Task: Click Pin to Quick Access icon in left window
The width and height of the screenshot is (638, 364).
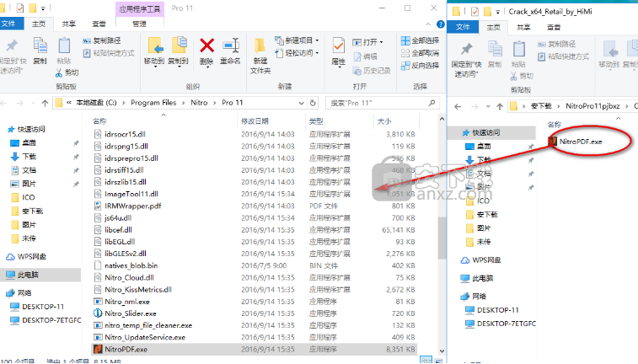Action: point(12,46)
